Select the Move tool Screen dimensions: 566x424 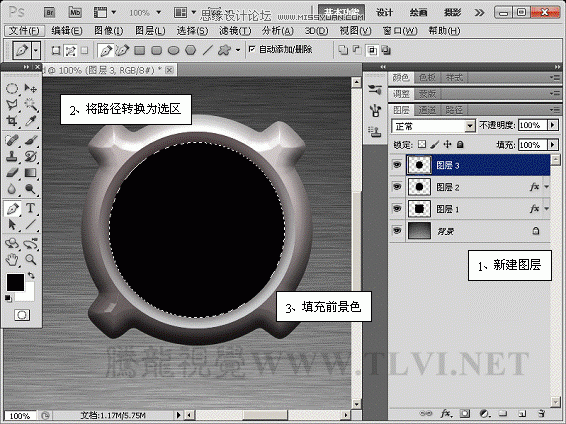[x=30, y=88]
